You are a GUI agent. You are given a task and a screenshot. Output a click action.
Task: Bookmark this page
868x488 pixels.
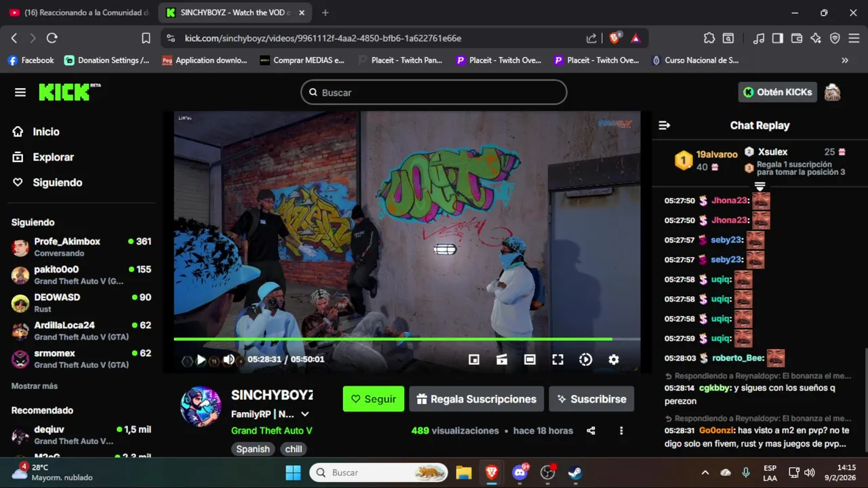(146, 39)
